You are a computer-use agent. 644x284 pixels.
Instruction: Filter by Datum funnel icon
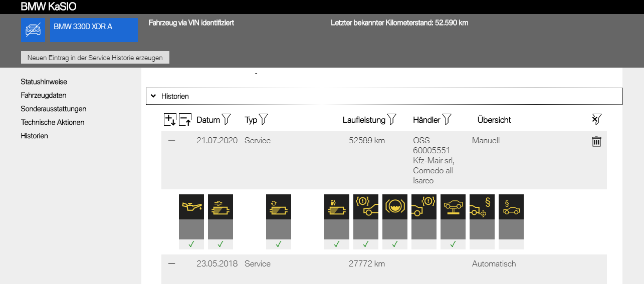(x=227, y=119)
